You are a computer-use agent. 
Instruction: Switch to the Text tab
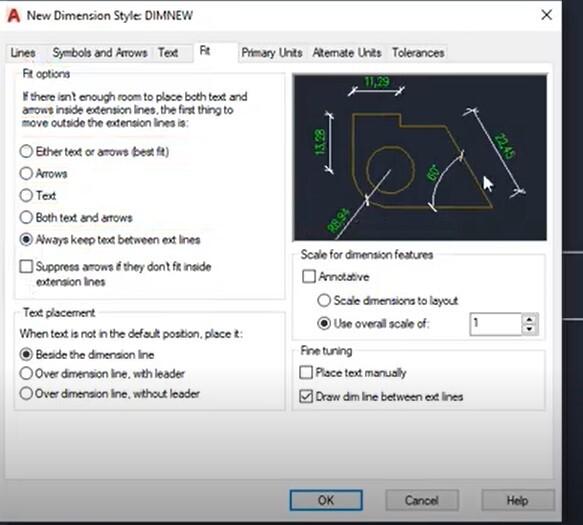tap(168, 53)
